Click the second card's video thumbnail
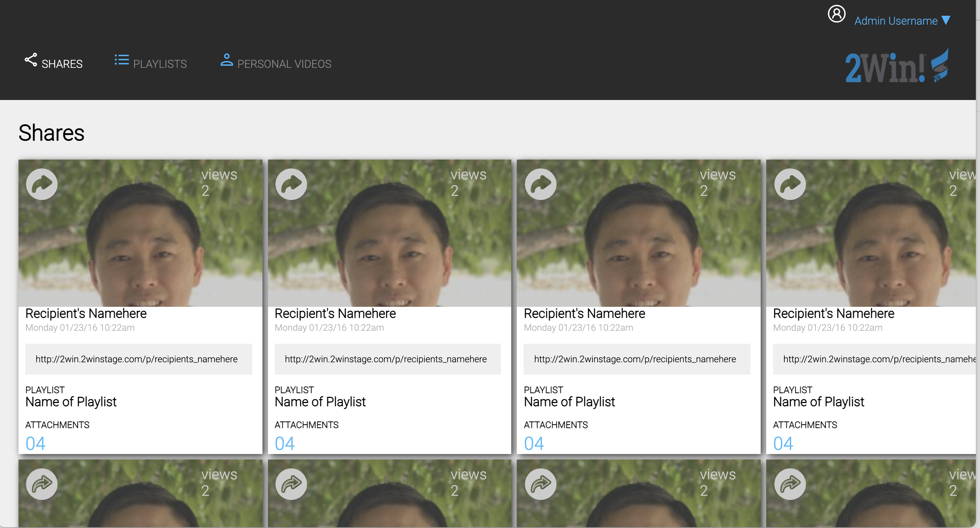The height and width of the screenshot is (528, 980). 389,243
